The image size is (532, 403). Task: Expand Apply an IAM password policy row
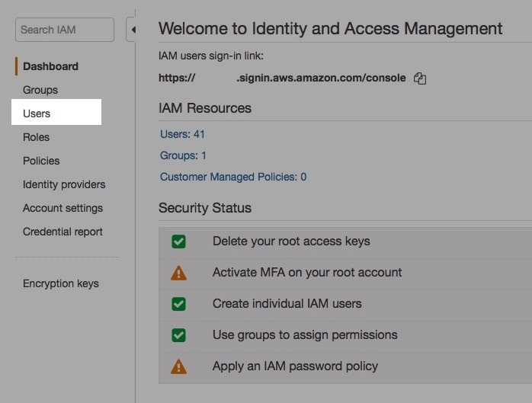[345, 368]
